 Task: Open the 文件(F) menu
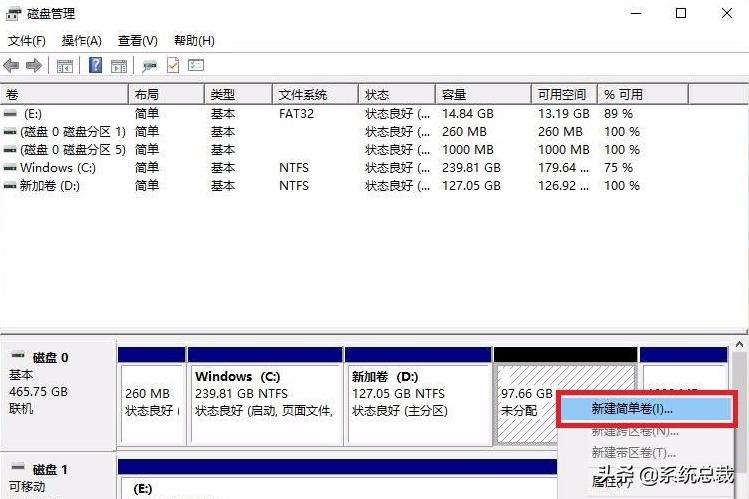tap(27, 41)
